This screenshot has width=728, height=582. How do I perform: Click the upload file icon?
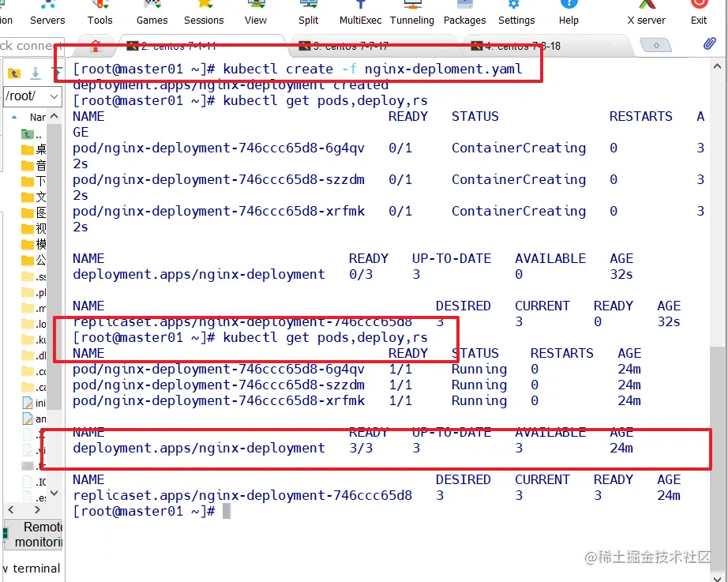click(57, 73)
